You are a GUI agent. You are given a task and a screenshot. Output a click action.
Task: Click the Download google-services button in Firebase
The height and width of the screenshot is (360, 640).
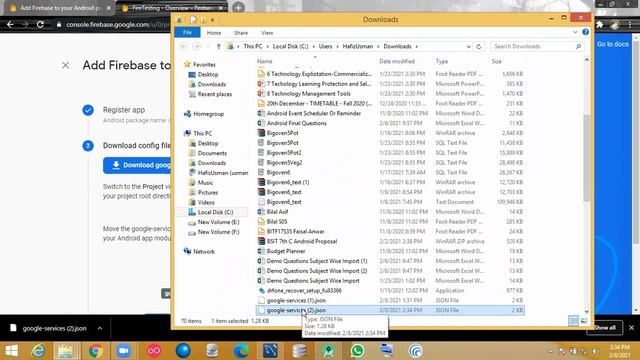pos(138,165)
